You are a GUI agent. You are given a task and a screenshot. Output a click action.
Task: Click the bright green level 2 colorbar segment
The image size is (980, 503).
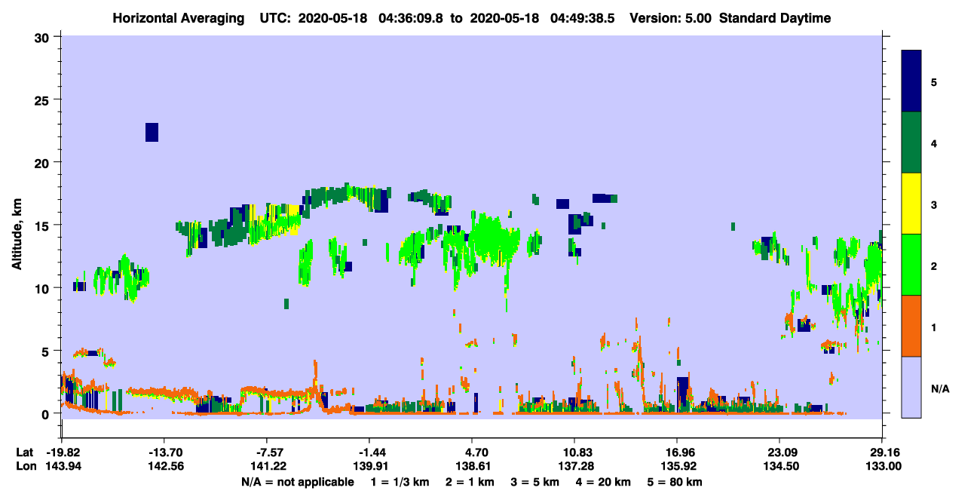pos(911,265)
